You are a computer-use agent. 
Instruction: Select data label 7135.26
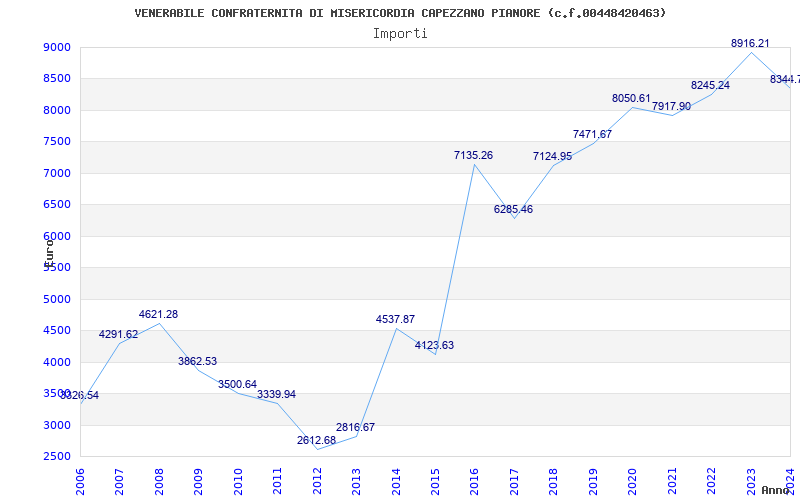point(473,155)
